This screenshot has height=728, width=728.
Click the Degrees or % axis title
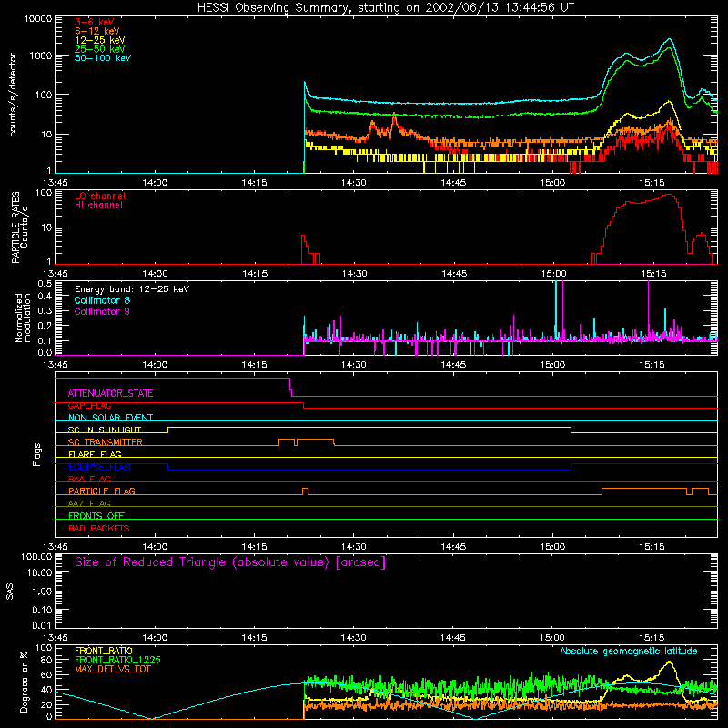click(x=25, y=682)
